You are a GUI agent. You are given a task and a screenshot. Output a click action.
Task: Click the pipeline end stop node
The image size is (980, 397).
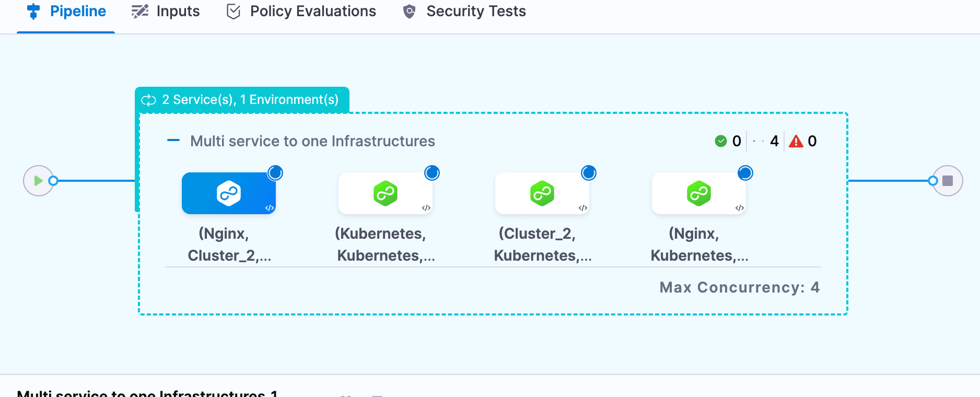pyautogui.click(x=948, y=181)
